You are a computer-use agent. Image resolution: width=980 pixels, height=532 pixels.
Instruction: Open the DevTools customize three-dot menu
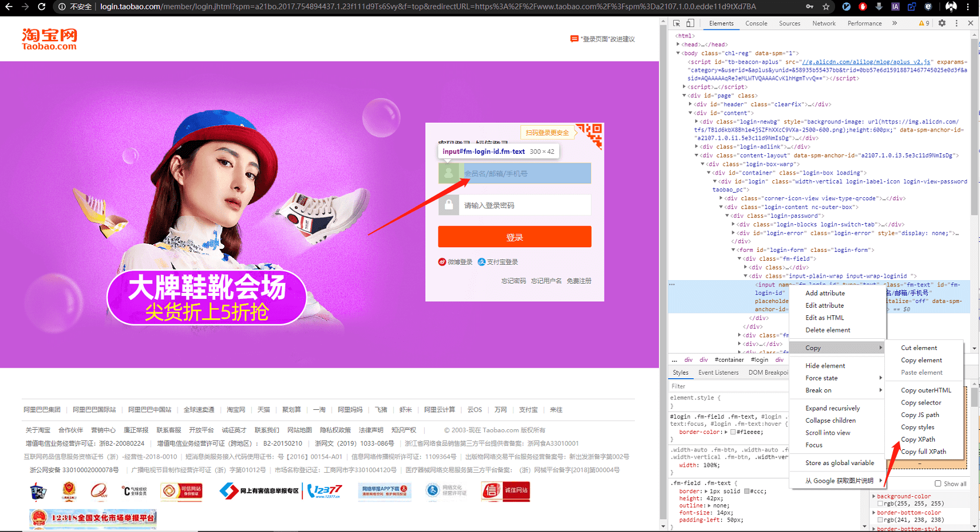(x=957, y=23)
